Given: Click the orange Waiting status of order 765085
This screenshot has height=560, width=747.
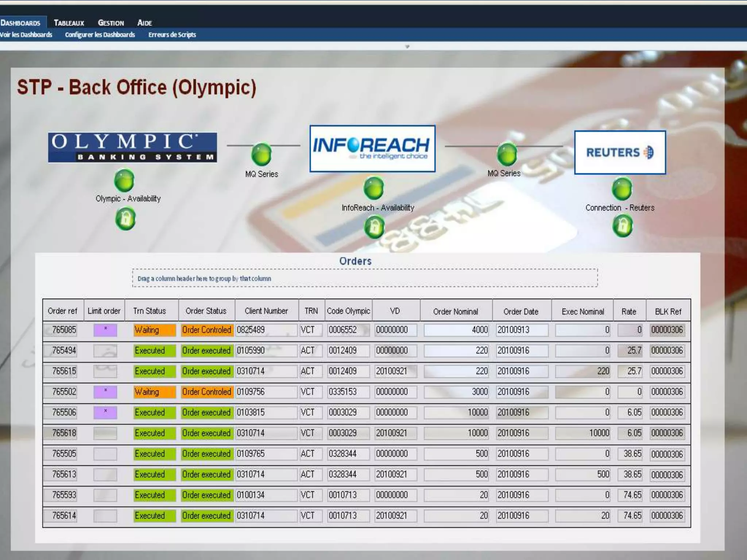Looking at the screenshot, I should [155, 330].
